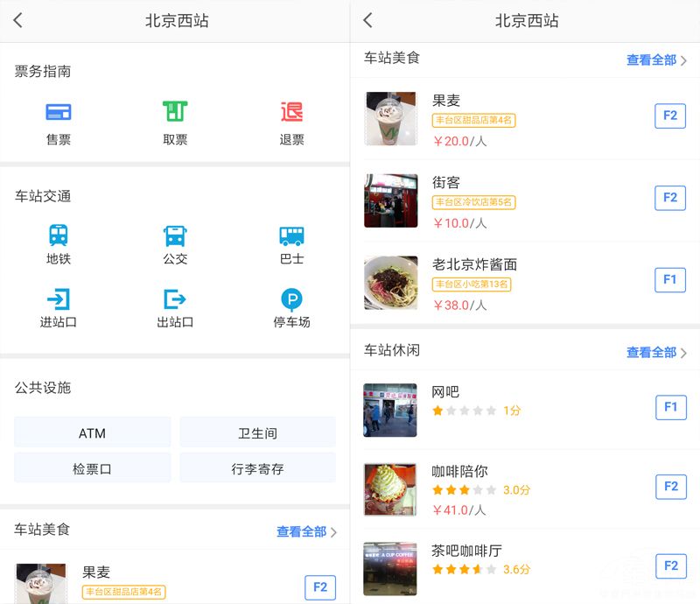Select the 巴士 coach icon

click(x=291, y=236)
